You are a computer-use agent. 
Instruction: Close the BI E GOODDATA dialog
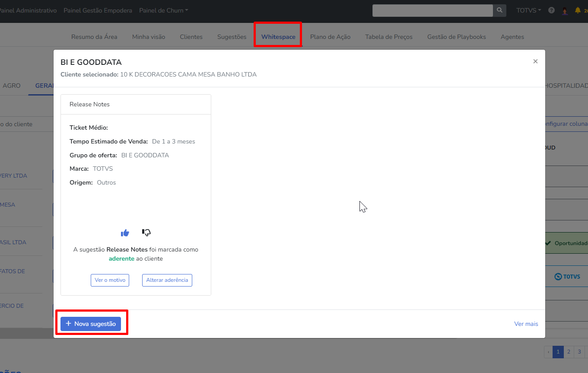tap(535, 61)
